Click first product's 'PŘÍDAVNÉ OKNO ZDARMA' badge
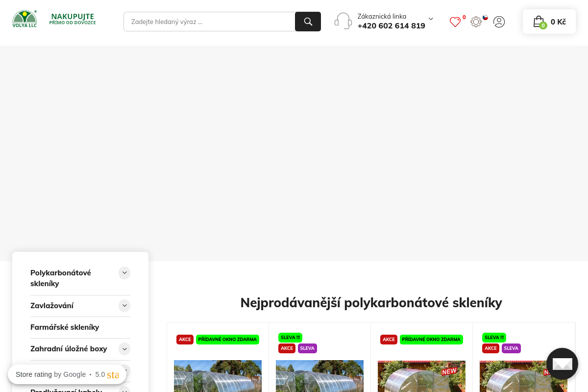The height and width of the screenshot is (392, 588). [227, 340]
